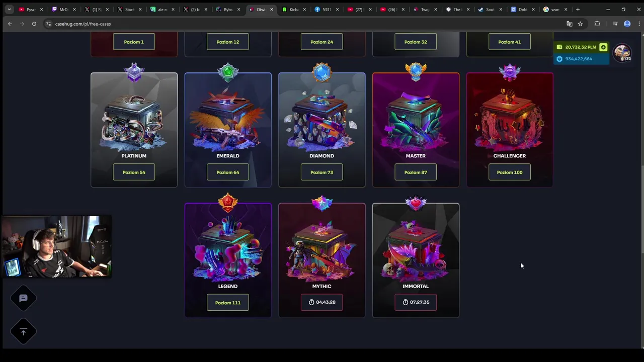Open the user profile avatar
Screen dimensions: 644x362
622,53
